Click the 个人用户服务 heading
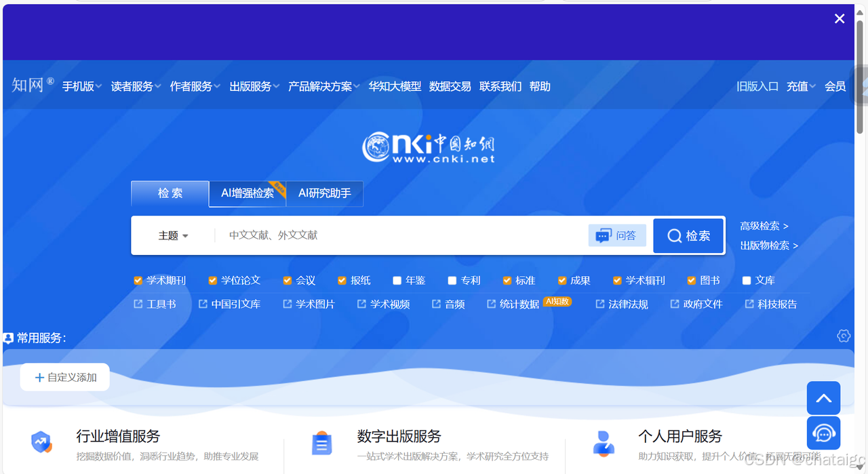Viewport: 868px width, 474px height. [x=680, y=436]
